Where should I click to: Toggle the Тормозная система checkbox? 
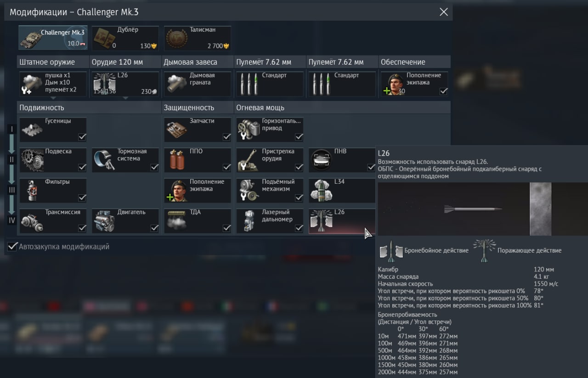(x=154, y=167)
